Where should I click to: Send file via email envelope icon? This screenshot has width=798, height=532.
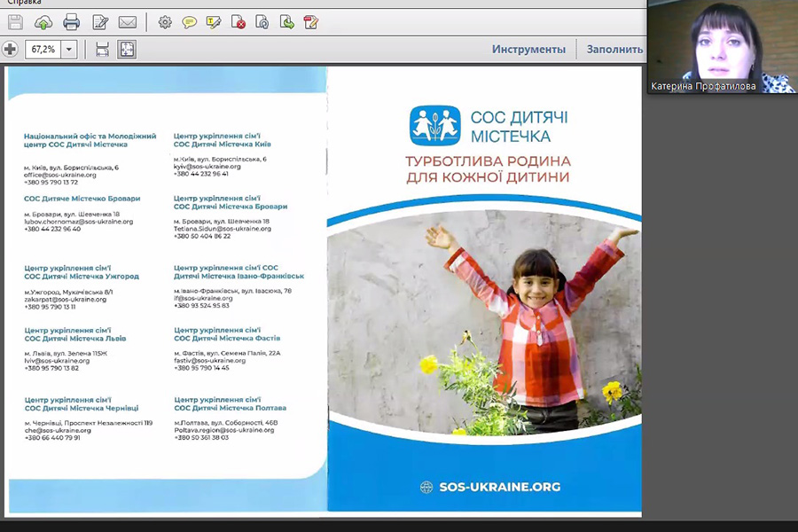(128, 22)
